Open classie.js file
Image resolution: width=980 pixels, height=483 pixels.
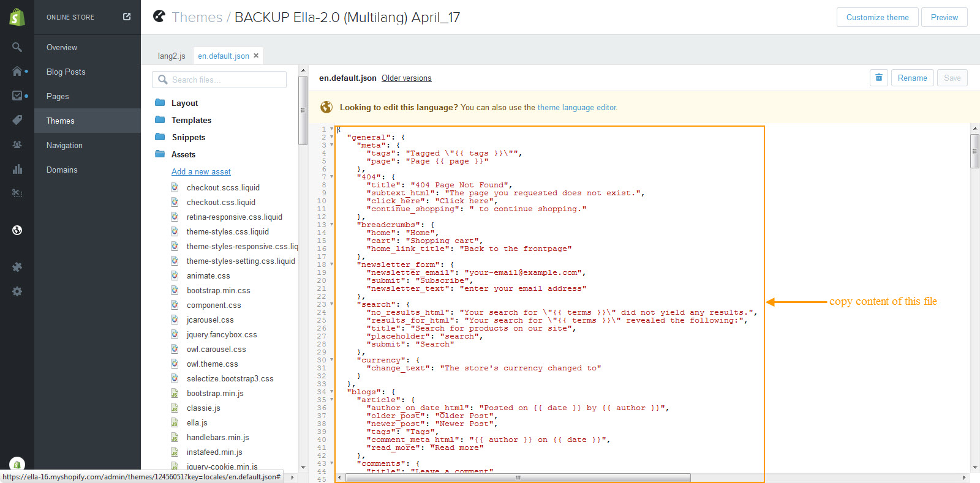(x=203, y=408)
